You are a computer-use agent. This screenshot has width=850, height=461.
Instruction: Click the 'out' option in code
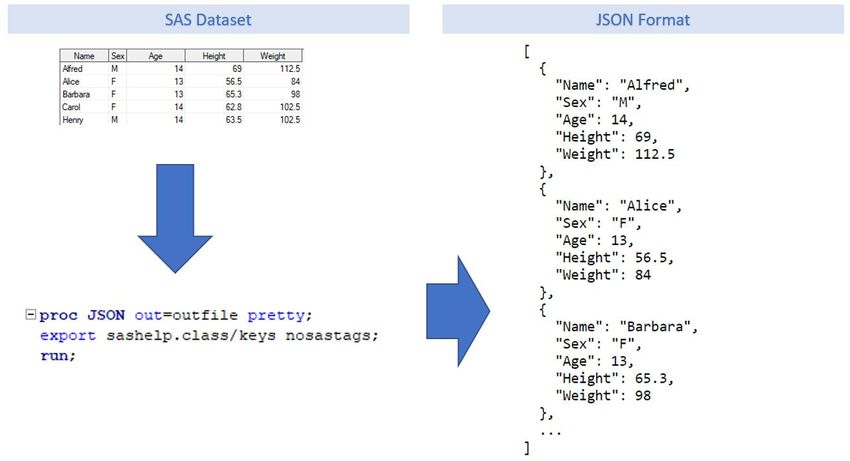[149, 315]
